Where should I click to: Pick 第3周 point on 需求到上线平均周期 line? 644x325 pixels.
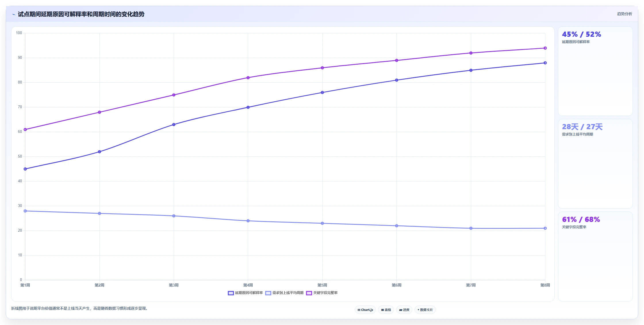174,216
